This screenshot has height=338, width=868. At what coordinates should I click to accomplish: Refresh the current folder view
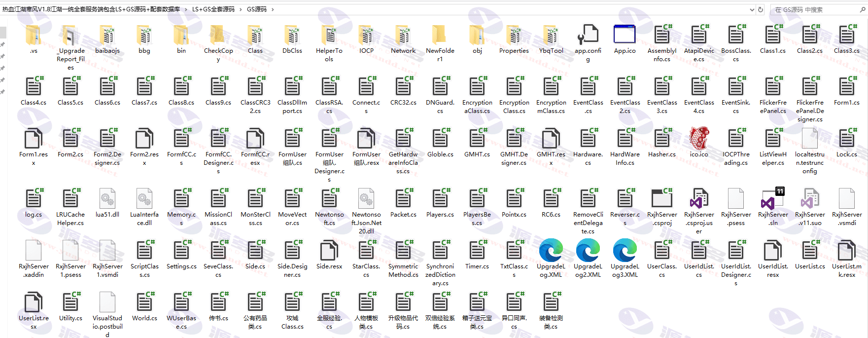click(x=761, y=9)
